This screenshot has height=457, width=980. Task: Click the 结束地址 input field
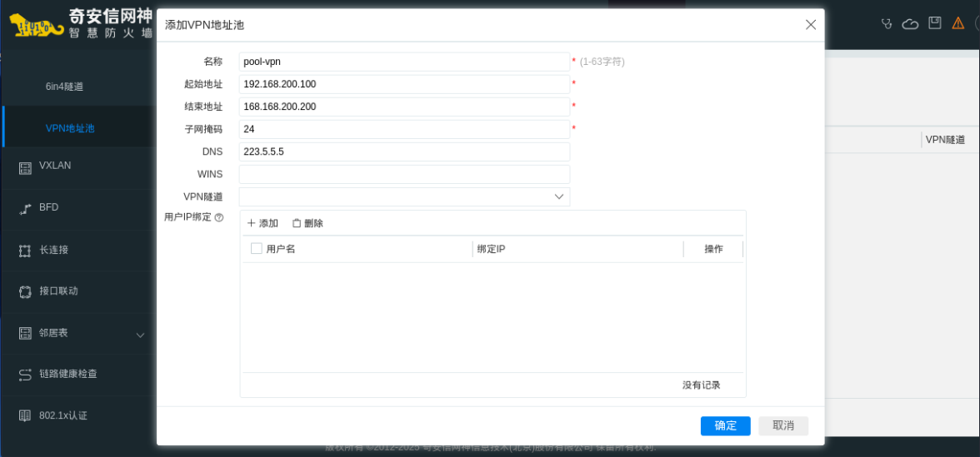404,107
